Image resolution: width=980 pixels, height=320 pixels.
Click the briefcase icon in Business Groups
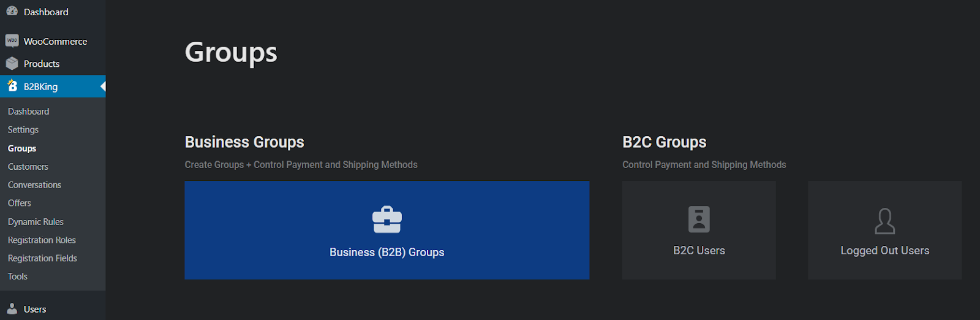(x=387, y=220)
